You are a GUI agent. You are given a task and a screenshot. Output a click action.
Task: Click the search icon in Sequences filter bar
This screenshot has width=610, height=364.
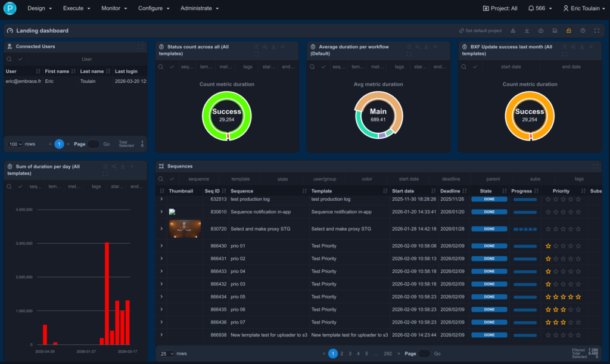(x=161, y=179)
